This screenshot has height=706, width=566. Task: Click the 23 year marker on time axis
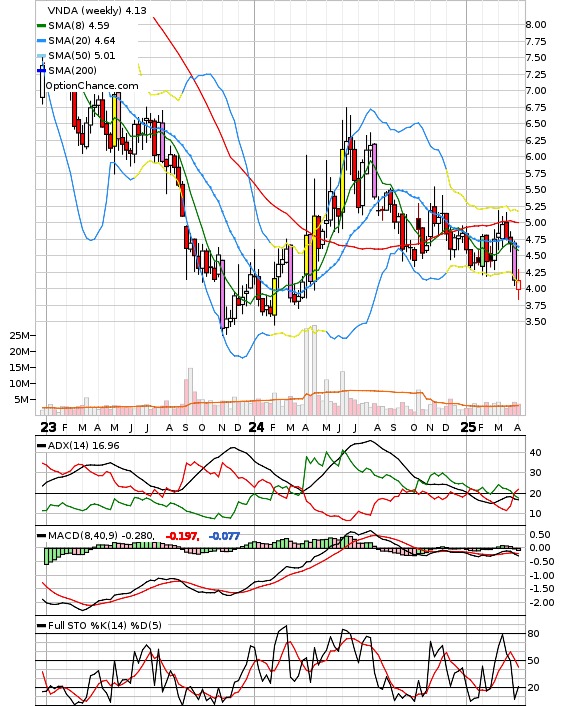click(x=48, y=427)
